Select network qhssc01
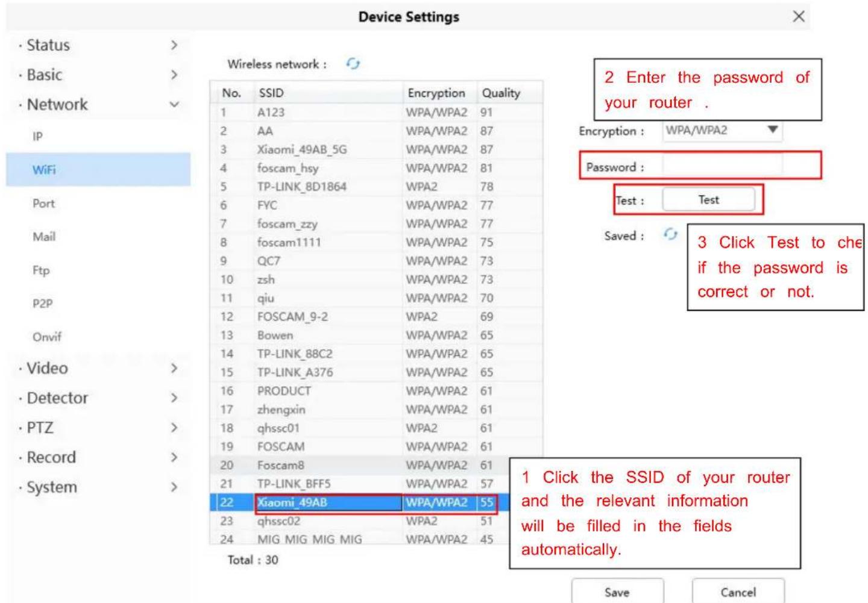This screenshot has width=868, height=603. [x=377, y=428]
